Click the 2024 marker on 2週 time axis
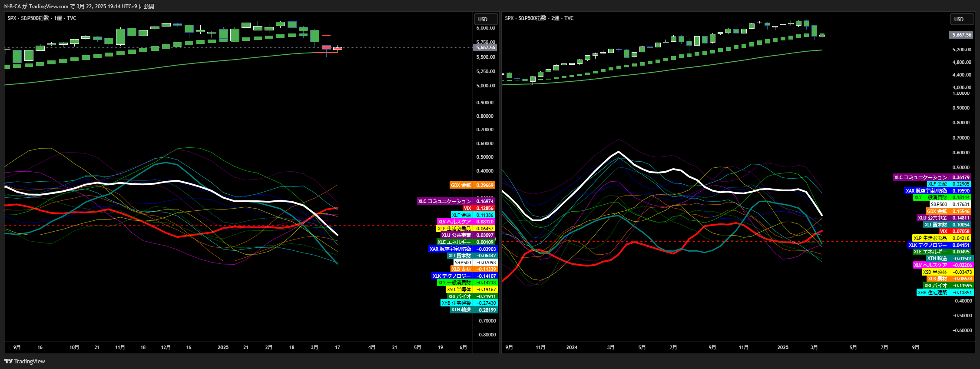The height and width of the screenshot is (369, 980). point(572,347)
